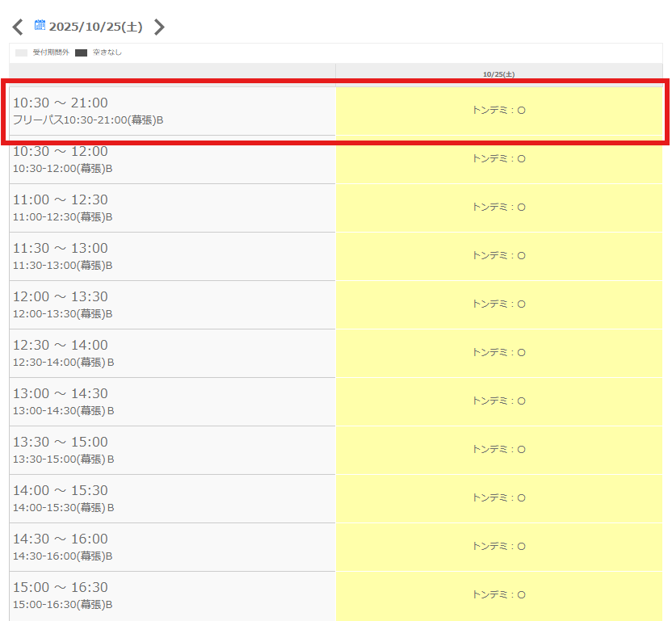
Task: Click the dark 空きなし legend swatch
Action: coord(81,53)
